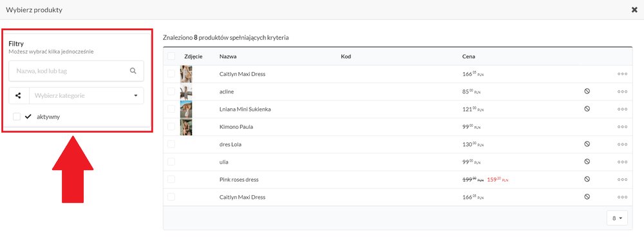The width and height of the screenshot is (644, 244).
Task: Check the box for Lniana Mini Sukienka
Action: [x=171, y=109]
